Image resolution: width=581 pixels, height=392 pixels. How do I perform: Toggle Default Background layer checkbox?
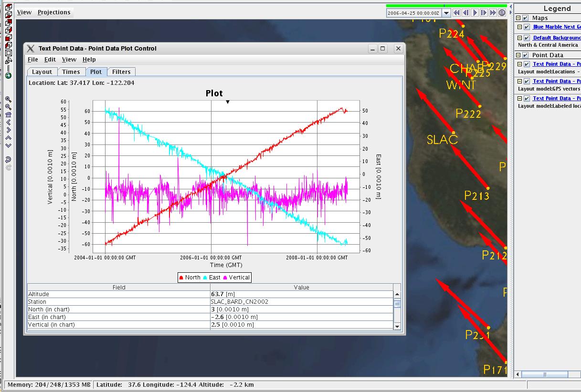pyautogui.click(x=527, y=38)
